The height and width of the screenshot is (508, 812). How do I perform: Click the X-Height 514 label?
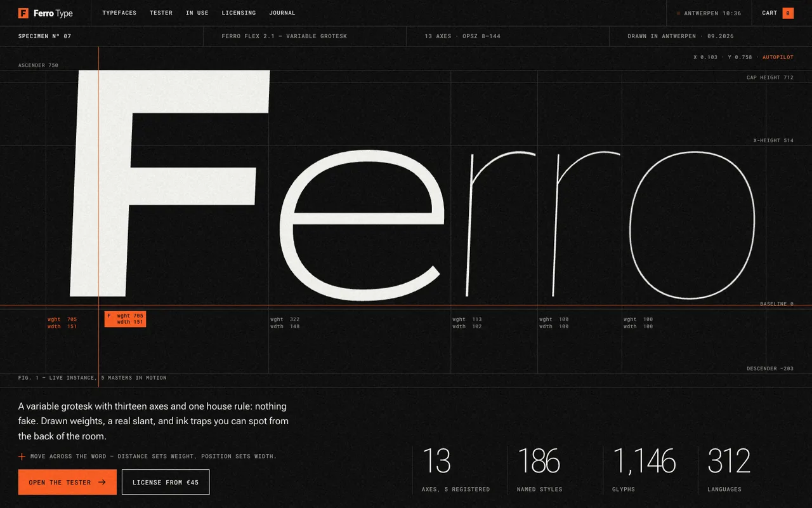pos(773,140)
